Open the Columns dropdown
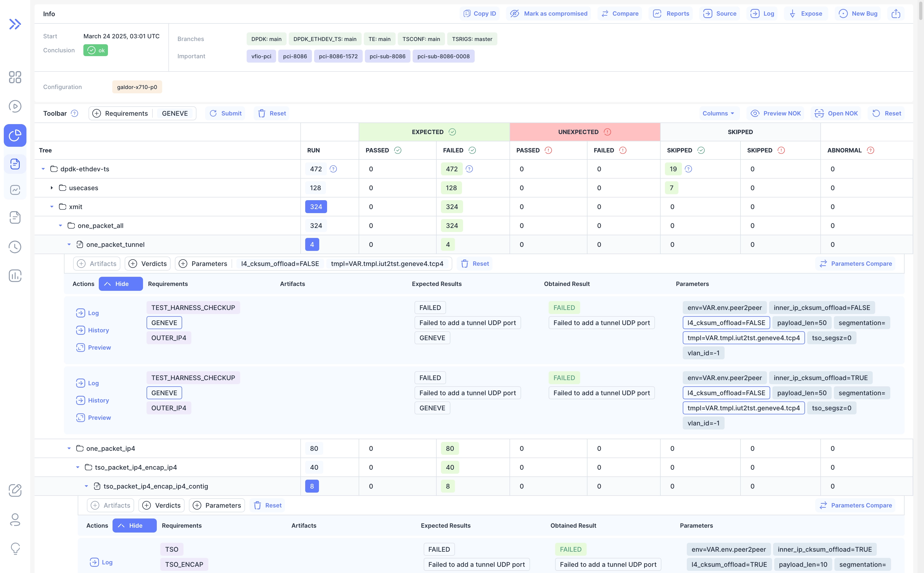The height and width of the screenshot is (573, 924). (718, 113)
